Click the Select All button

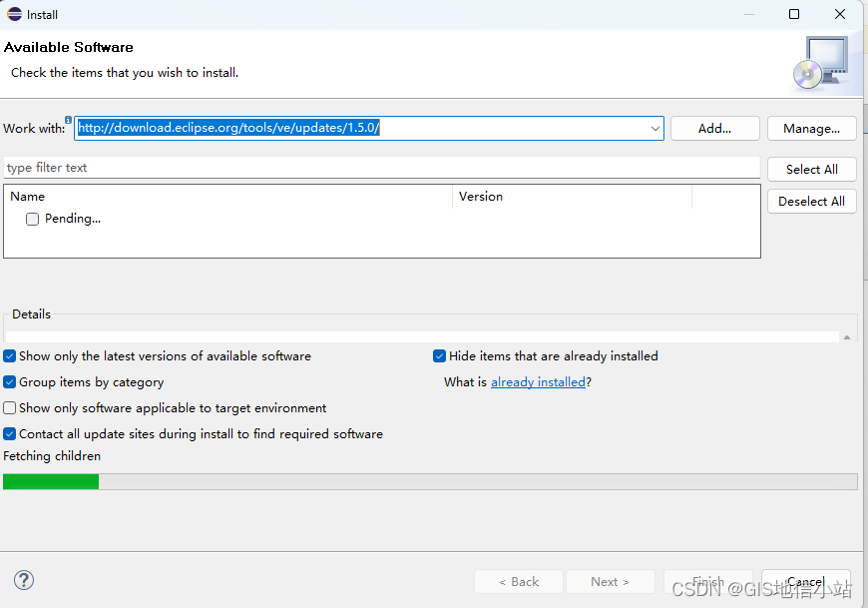(x=811, y=170)
